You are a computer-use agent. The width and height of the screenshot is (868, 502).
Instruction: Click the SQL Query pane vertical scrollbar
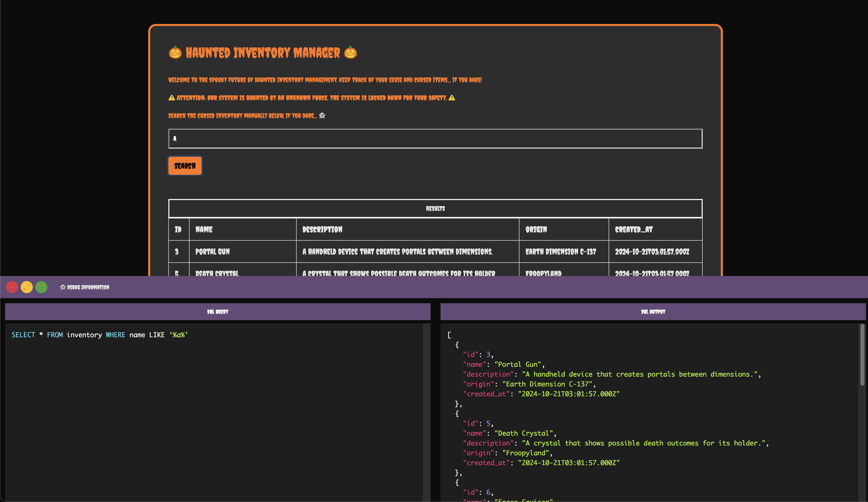pyautogui.click(x=426, y=412)
